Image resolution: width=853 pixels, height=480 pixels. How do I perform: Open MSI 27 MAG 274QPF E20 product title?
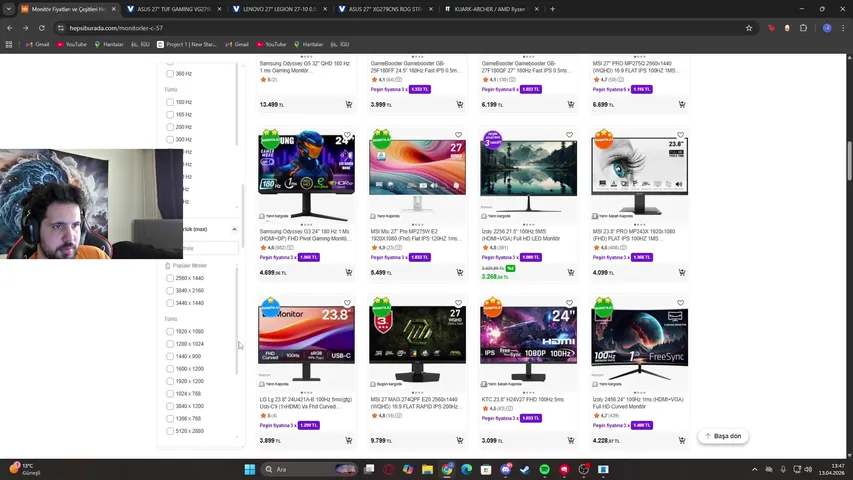415,403
